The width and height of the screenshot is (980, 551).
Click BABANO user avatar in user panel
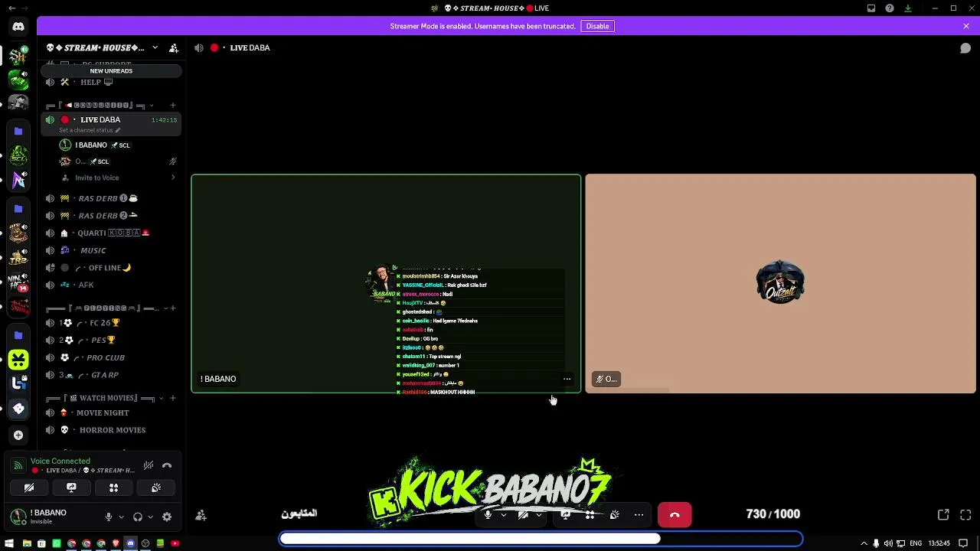18,517
